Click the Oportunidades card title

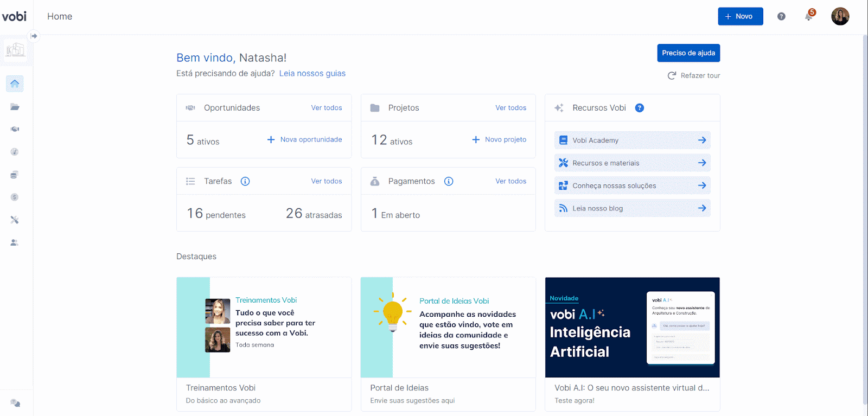[x=232, y=108]
